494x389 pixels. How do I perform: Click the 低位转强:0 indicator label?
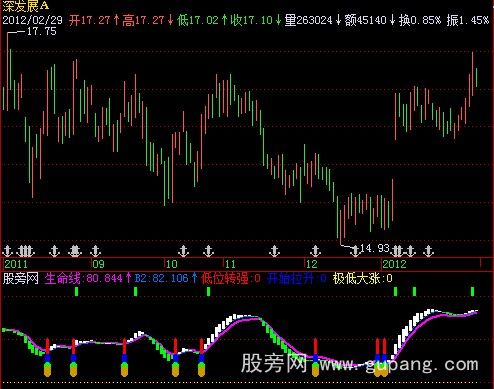click(231, 278)
